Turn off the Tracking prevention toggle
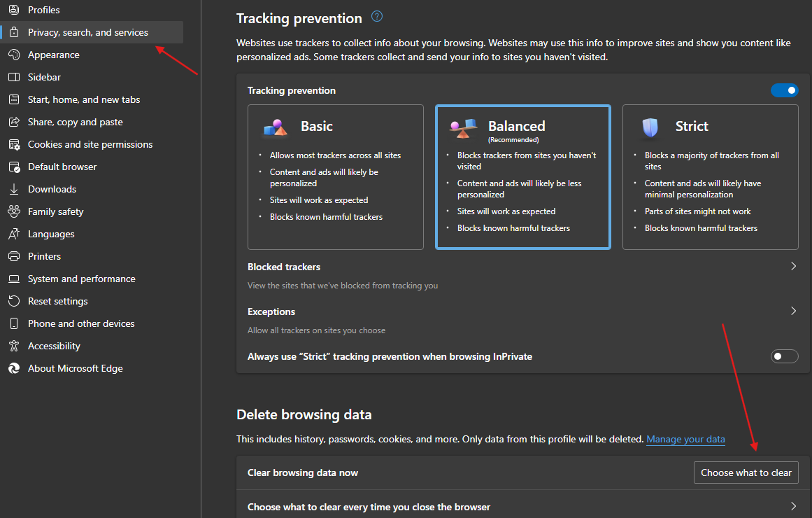This screenshot has width=812, height=518. (x=784, y=90)
